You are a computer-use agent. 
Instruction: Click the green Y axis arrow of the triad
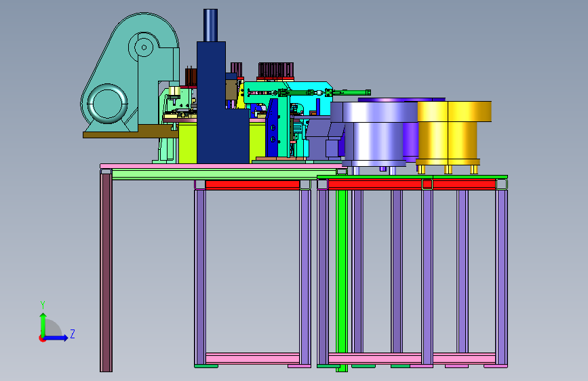coord(43,324)
